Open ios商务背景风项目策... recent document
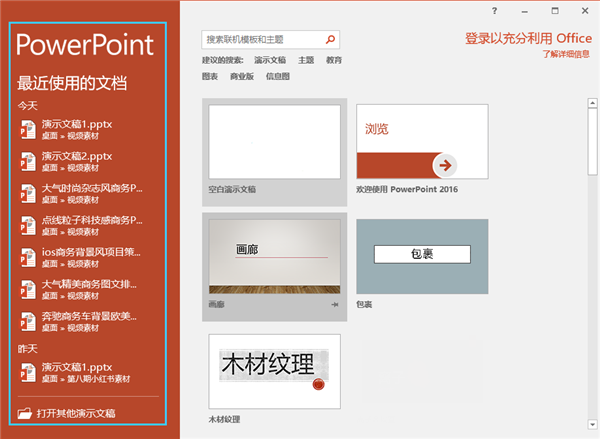The image size is (600, 439). pyautogui.click(x=91, y=252)
